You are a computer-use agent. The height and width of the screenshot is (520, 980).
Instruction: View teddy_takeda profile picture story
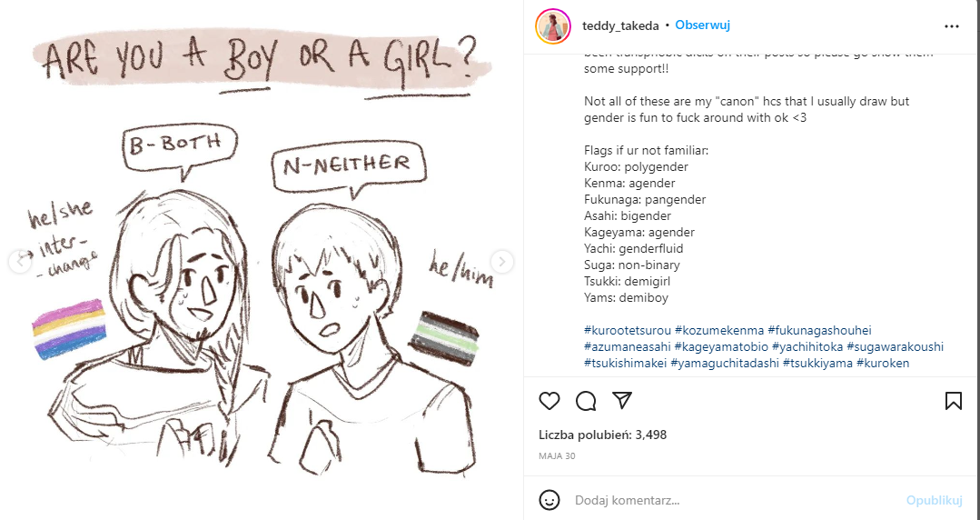pyautogui.click(x=553, y=26)
